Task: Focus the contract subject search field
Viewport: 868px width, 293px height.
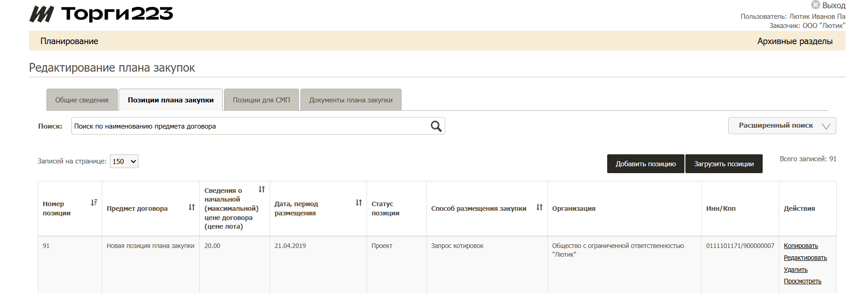Action: (248, 126)
